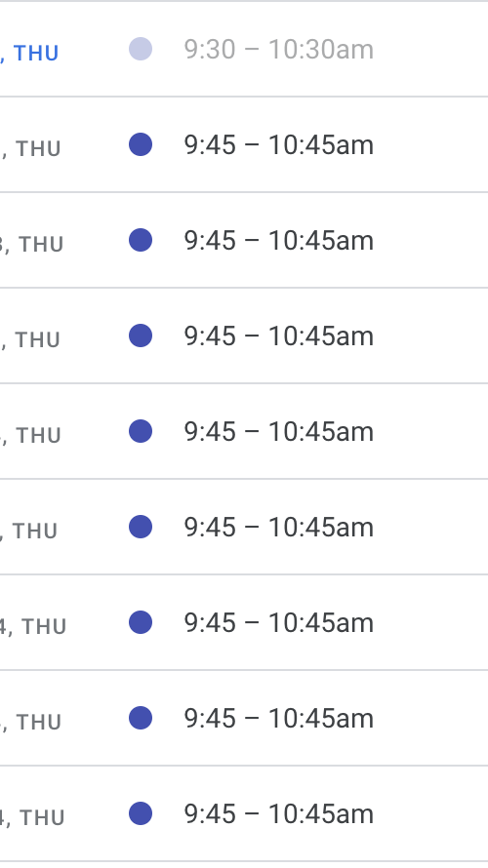The height and width of the screenshot is (868, 488).
Task: Open the second 9:45 – 10:45am event
Action: (x=278, y=241)
